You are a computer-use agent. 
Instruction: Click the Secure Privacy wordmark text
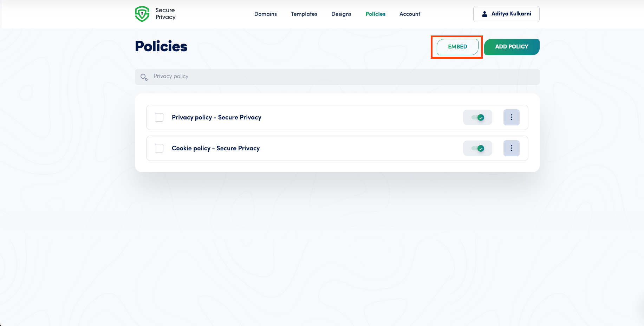[165, 14]
